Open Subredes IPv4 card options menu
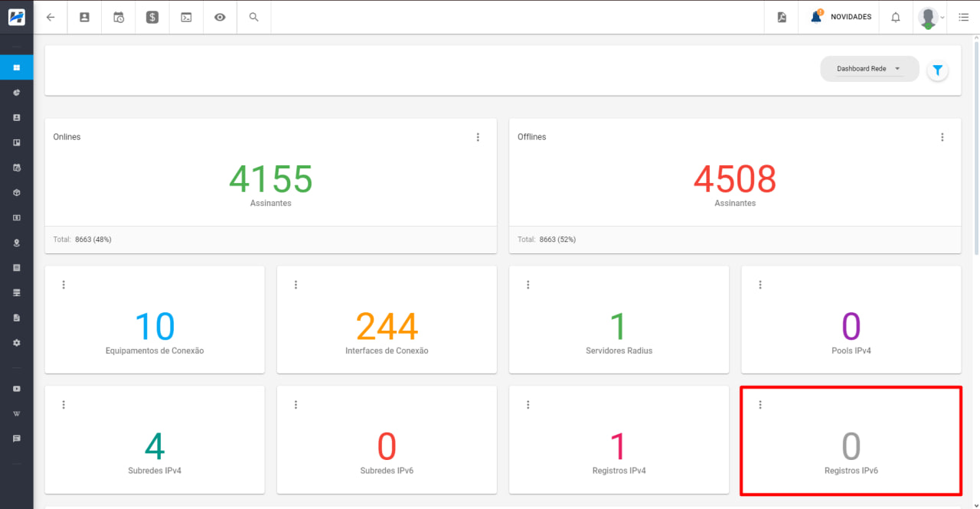Image resolution: width=980 pixels, height=509 pixels. coord(64,405)
